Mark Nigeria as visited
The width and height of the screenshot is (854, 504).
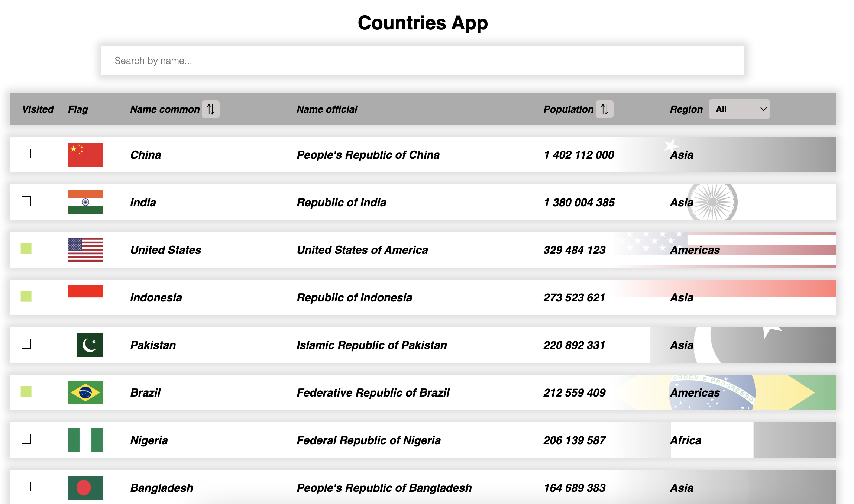click(x=25, y=440)
